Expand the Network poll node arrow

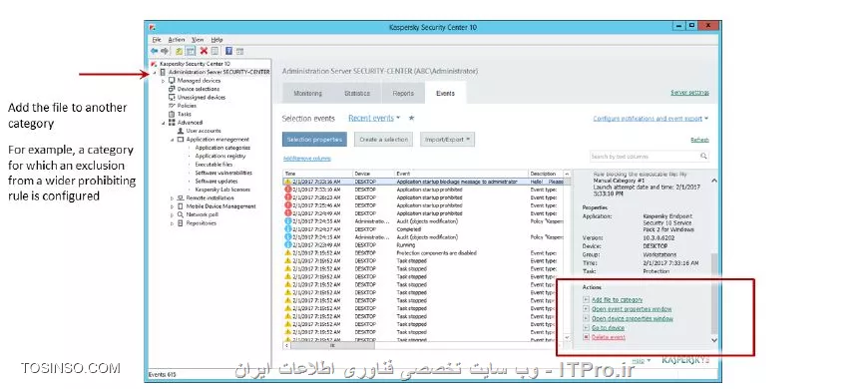173,214
